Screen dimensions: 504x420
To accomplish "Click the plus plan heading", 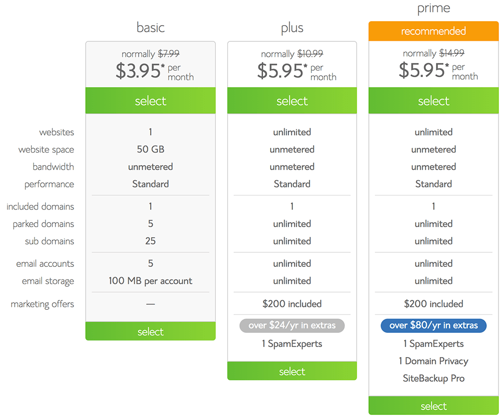I will (292, 27).
